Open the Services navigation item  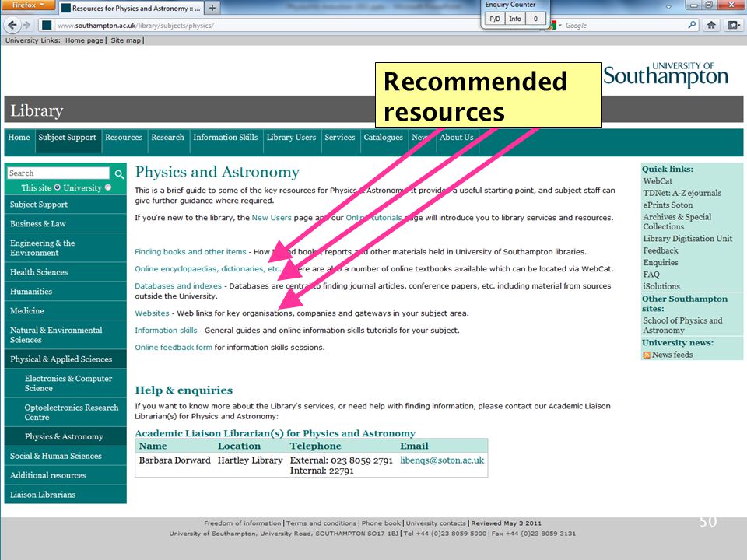340,137
